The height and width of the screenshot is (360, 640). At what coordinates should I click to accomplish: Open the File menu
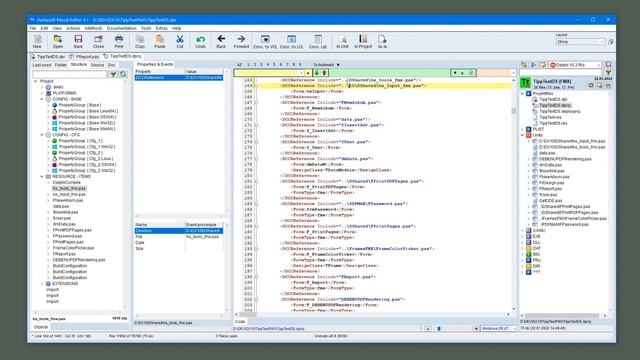(33, 28)
